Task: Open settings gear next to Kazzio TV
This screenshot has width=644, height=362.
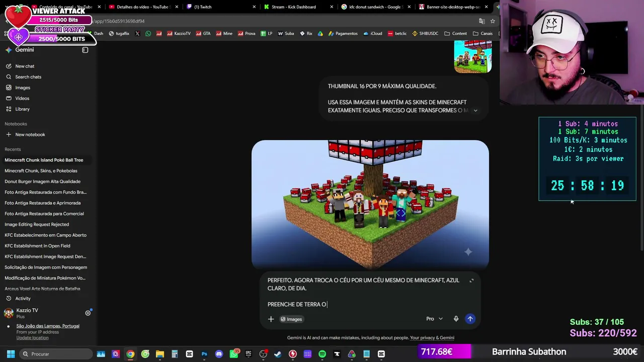Action: (x=88, y=313)
